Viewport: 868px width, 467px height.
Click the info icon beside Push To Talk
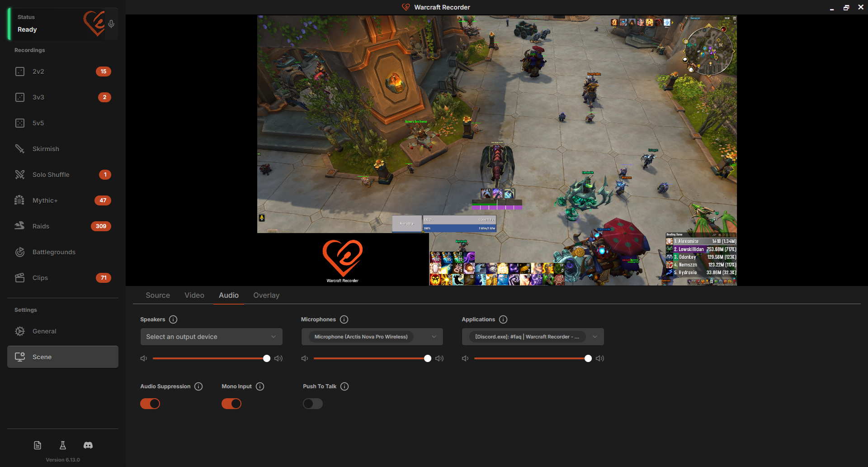[344, 386]
